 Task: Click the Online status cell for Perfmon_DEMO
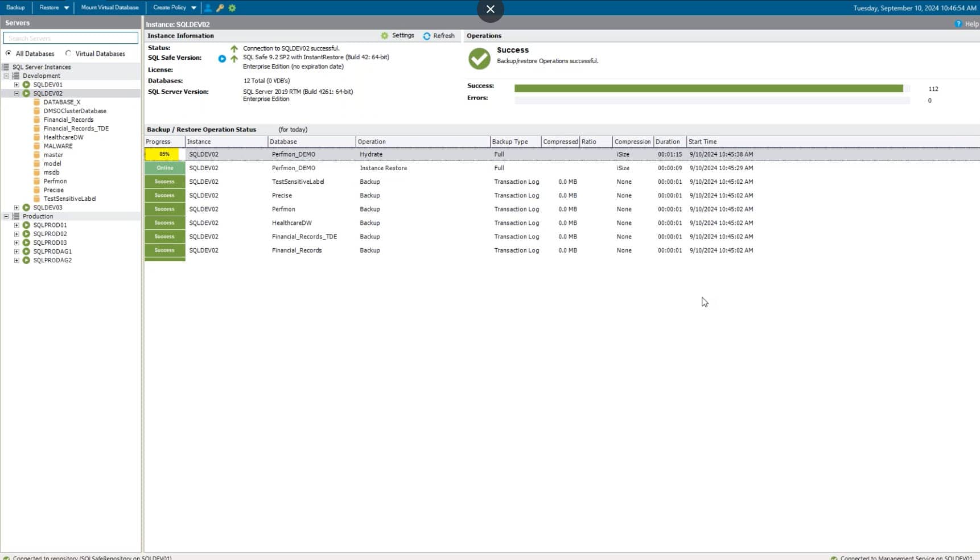(x=164, y=168)
